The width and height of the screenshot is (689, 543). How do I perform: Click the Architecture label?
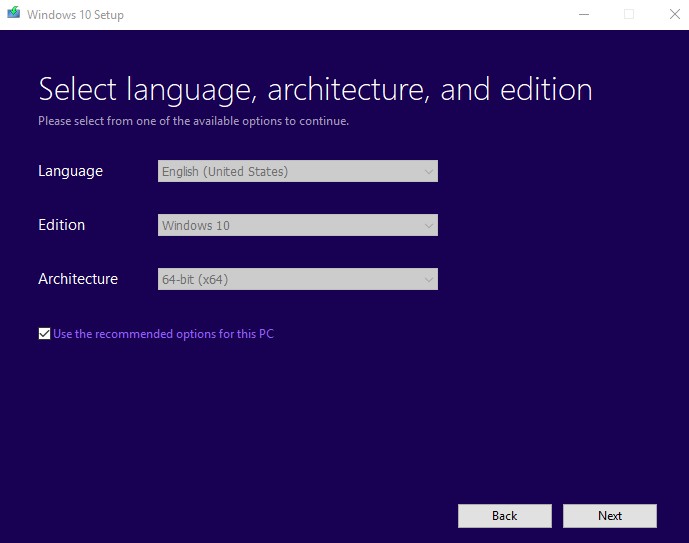78,279
